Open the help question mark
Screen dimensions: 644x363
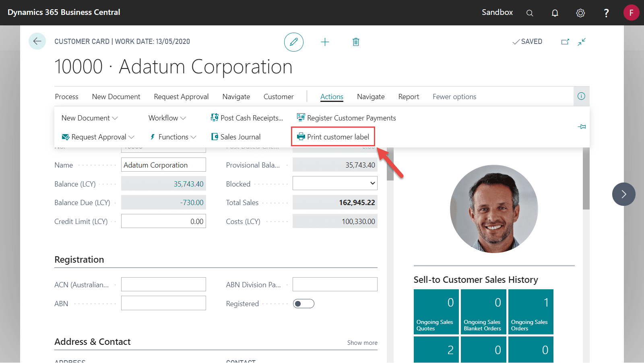pos(606,13)
